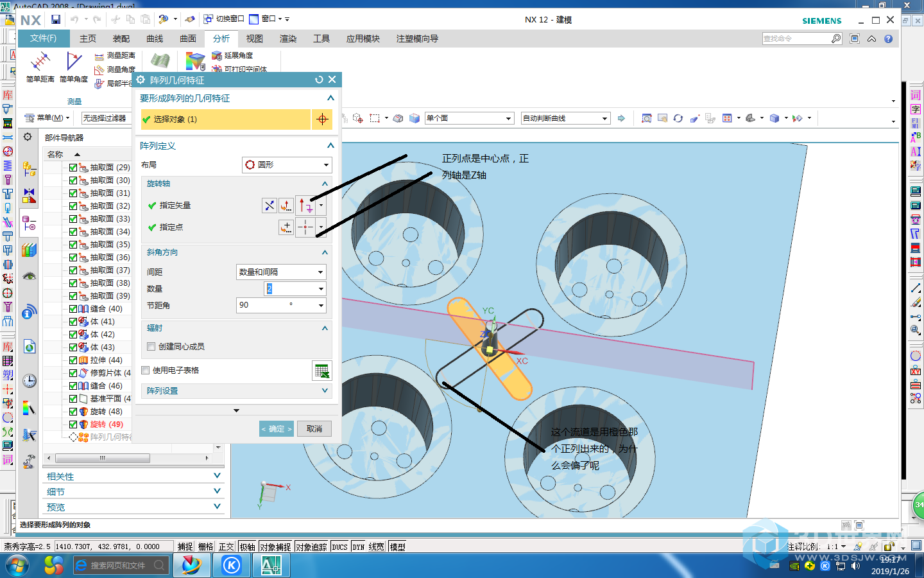Click the part navigator settings gear
The image size is (924, 578).
pos(28,137)
